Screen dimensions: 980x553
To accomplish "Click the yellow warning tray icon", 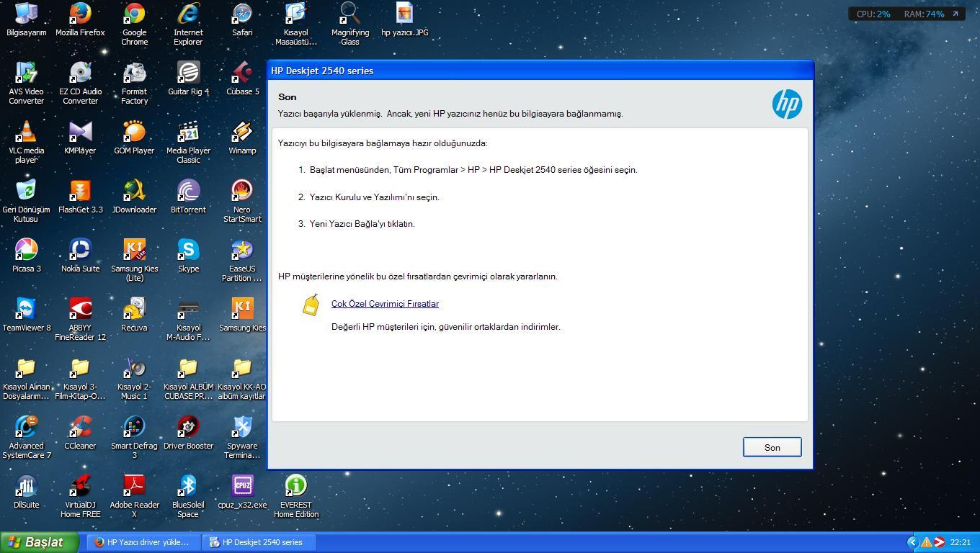I will tap(926, 542).
